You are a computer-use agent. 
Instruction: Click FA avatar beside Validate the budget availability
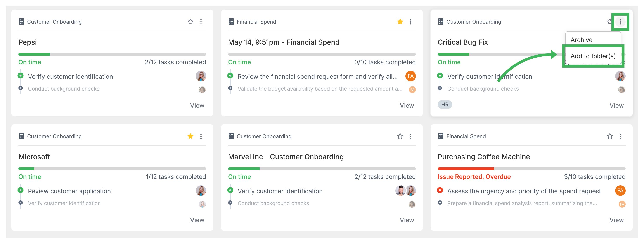(x=412, y=90)
